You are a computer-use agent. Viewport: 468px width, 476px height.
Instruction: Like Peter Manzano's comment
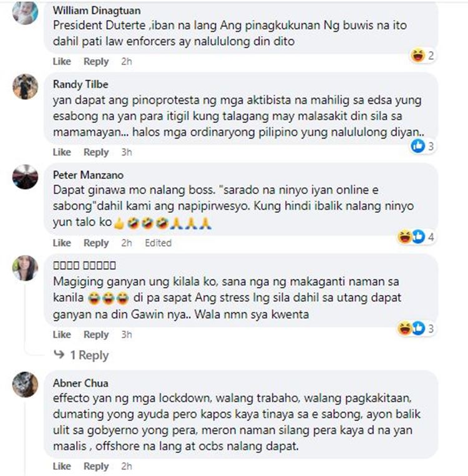(x=62, y=243)
